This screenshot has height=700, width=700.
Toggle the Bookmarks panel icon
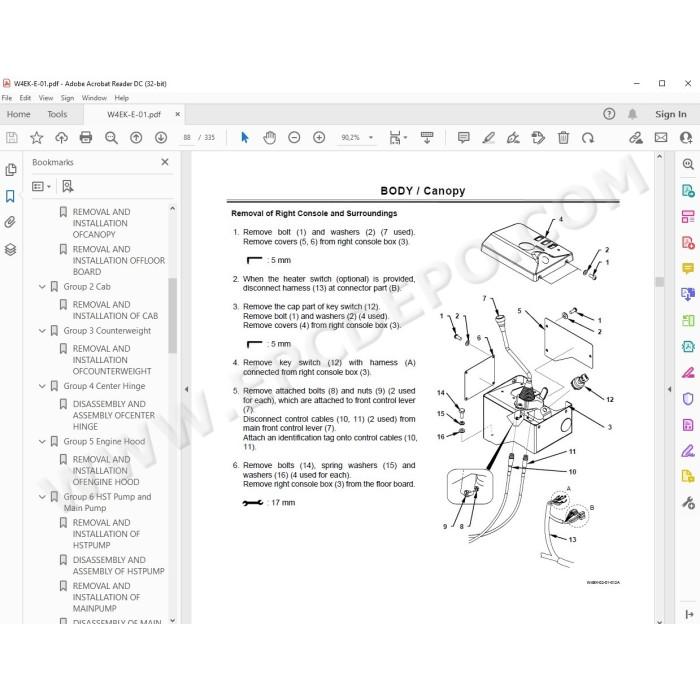10,196
